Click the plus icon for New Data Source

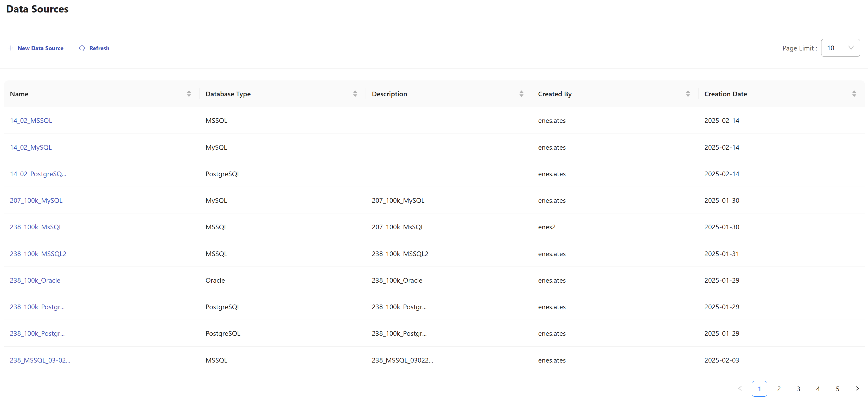[10, 48]
